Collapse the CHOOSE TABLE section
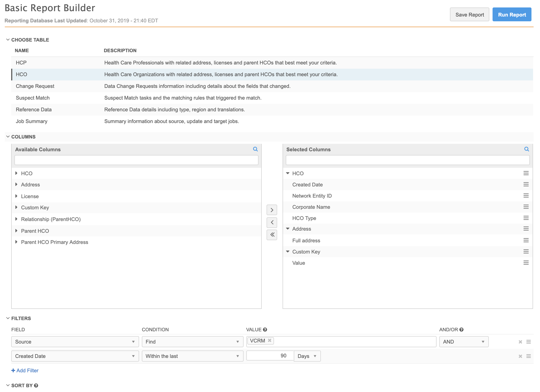Viewport: 540px width, 392px height. (x=8, y=40)
